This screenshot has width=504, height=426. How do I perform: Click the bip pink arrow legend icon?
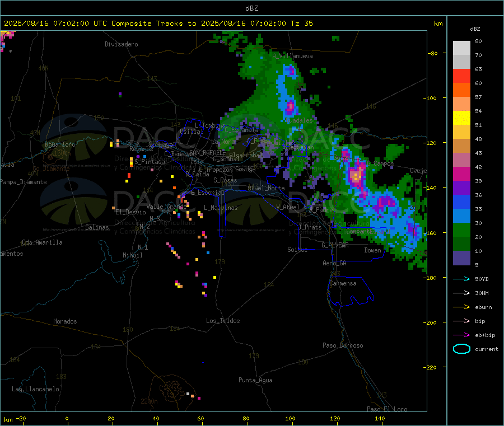coord(461,321)
